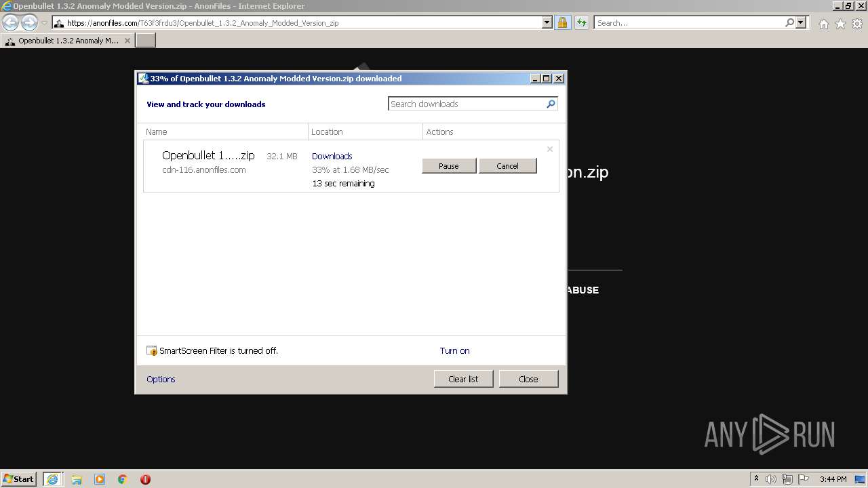
Task: Click the cdn-116.anonfiles.com source text
Action: coord(204,170)
